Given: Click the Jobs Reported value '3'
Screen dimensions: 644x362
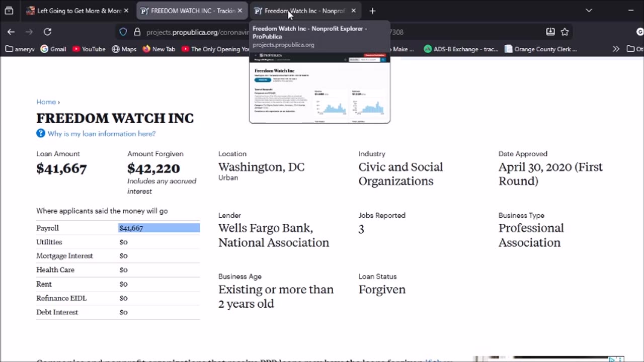Looking at the screenshot, I should [x=361, y=229].
